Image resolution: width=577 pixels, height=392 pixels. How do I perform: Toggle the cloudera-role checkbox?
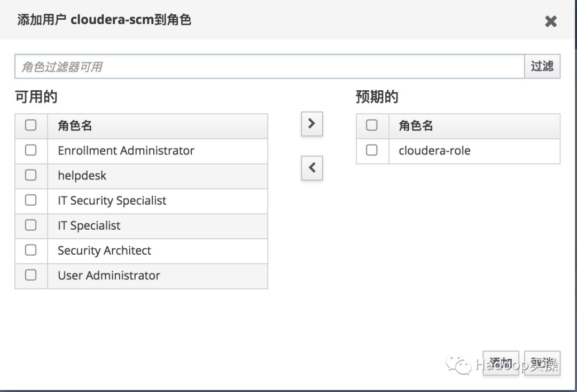[x=372, y=151]
